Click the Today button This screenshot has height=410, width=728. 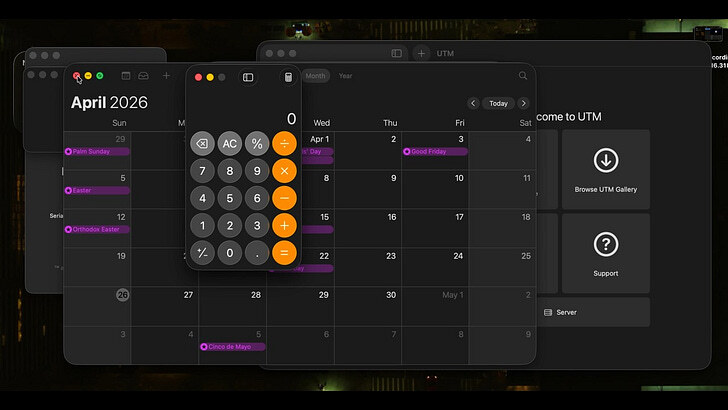coord(498,103)
